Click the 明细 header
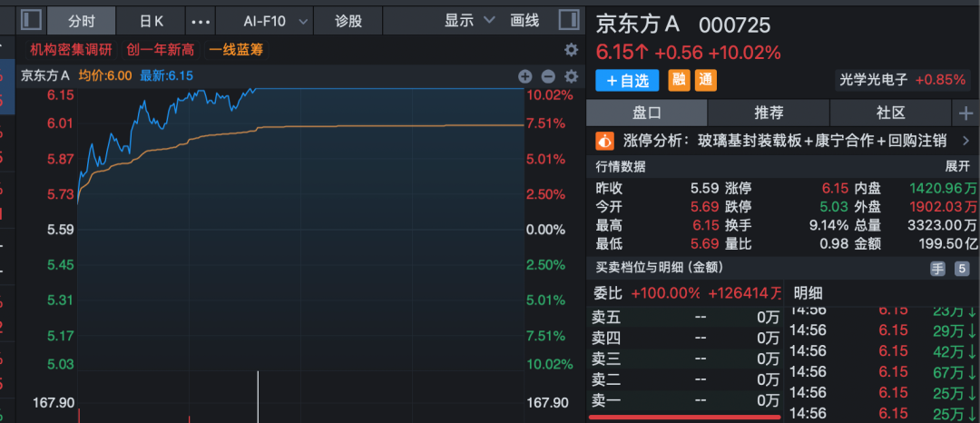This screenshot has height=423, width=980. [808, 293]
